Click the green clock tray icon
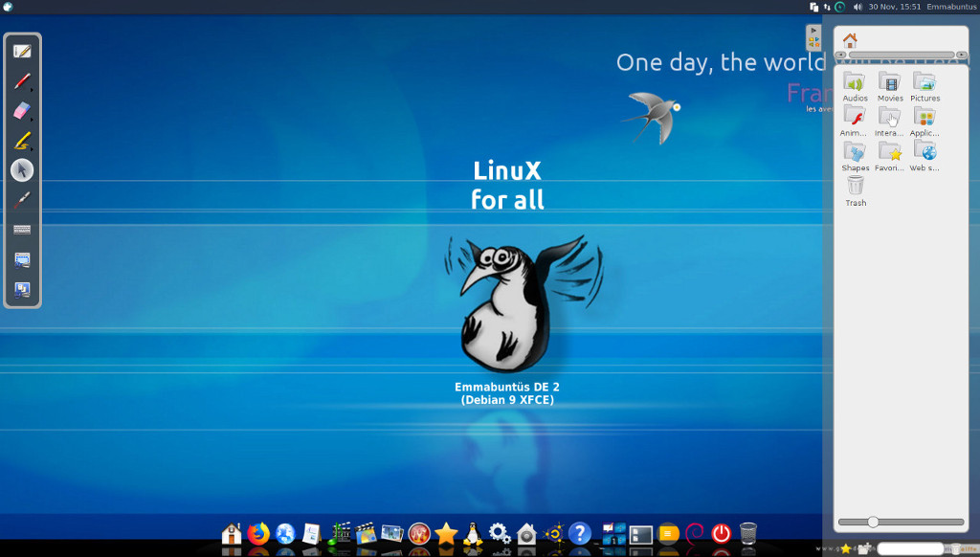The width and height of the screenshot is (980, 557). 840,7
